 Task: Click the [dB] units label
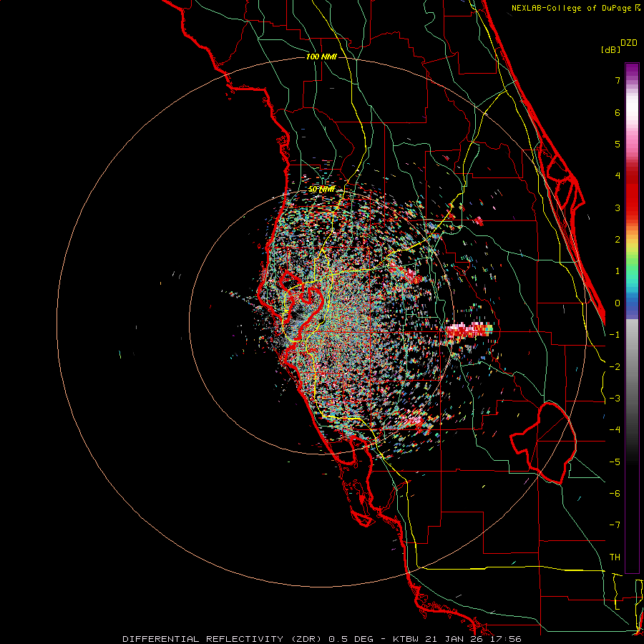point(610,49)
